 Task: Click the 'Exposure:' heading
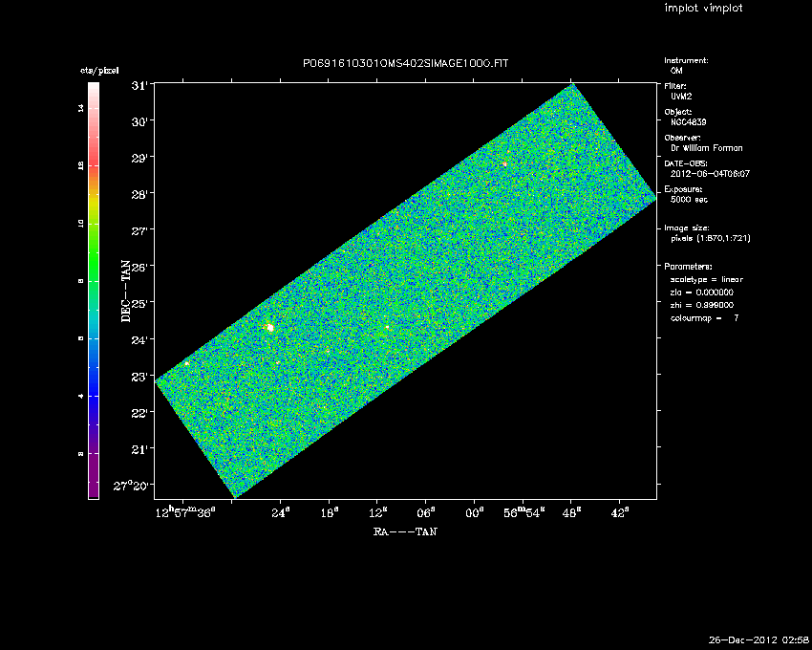click(683, 189)
